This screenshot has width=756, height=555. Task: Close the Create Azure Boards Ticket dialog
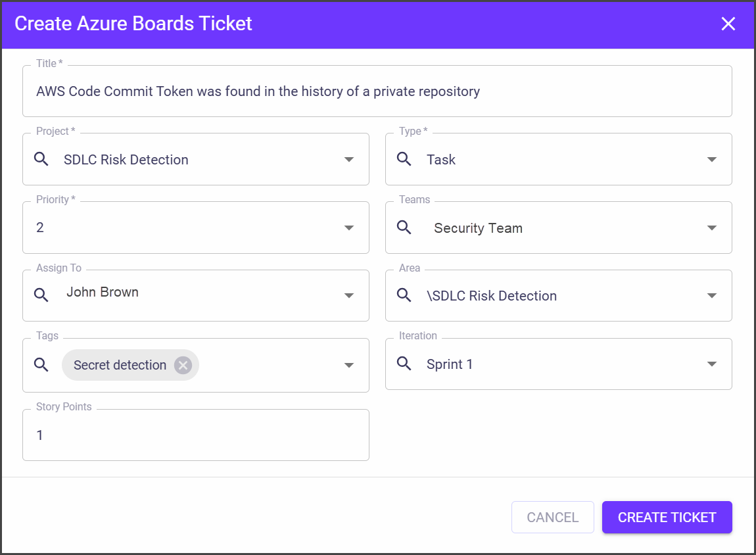728,24
